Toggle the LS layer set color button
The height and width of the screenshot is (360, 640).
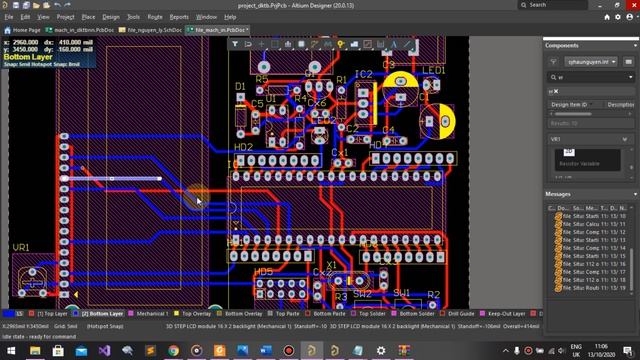click(8, 313)
